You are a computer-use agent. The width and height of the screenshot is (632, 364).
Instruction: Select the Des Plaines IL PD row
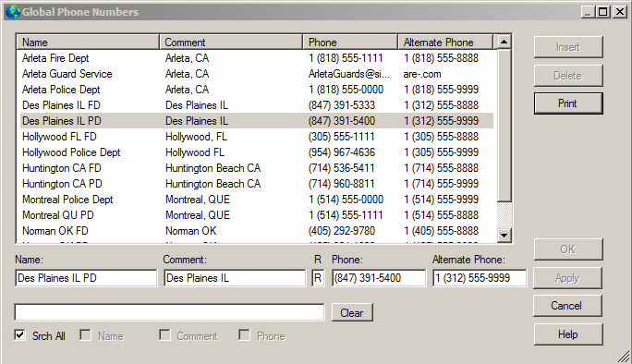click(x=256, y=121)
